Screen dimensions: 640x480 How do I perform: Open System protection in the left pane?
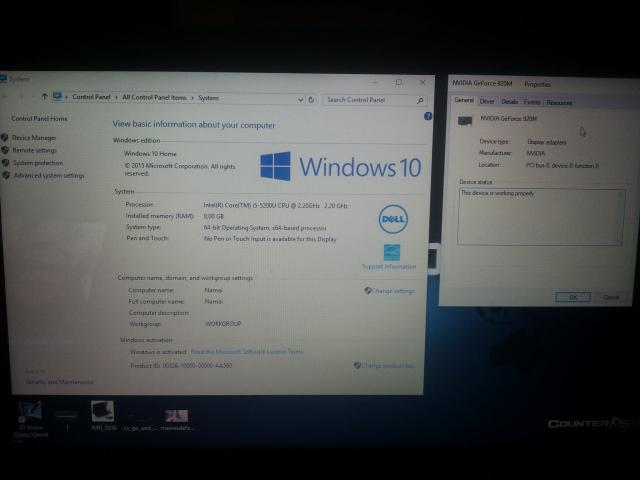pos(37,162)
